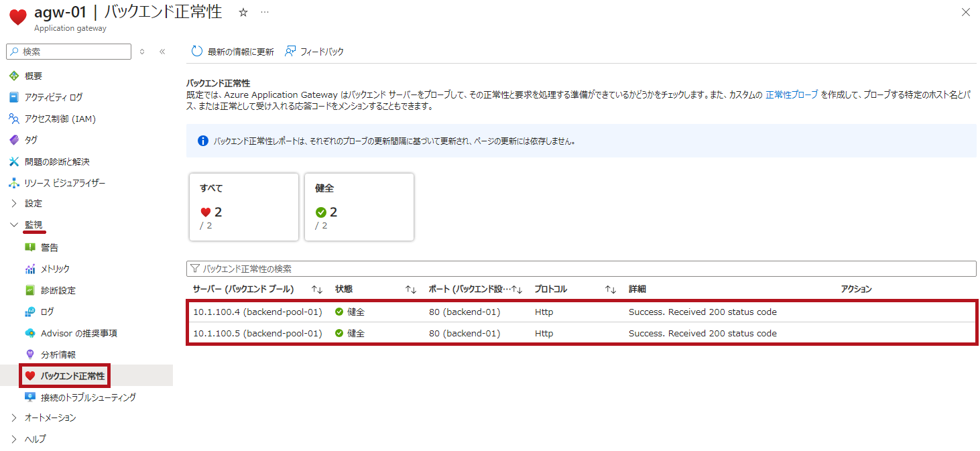Open the 診断設定 icon
980x451 pixels.
coord(30,290)
